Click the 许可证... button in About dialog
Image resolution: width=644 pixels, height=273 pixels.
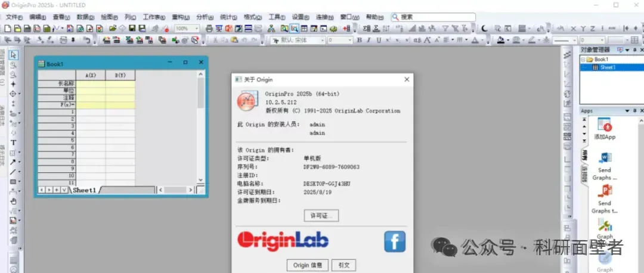pyautogui.click(x=321, y=215)
